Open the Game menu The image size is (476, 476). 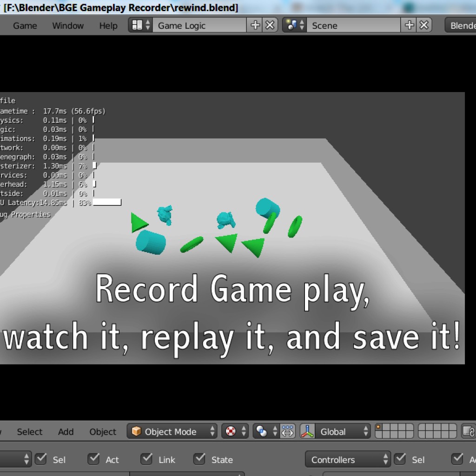(x=24, y=26)
